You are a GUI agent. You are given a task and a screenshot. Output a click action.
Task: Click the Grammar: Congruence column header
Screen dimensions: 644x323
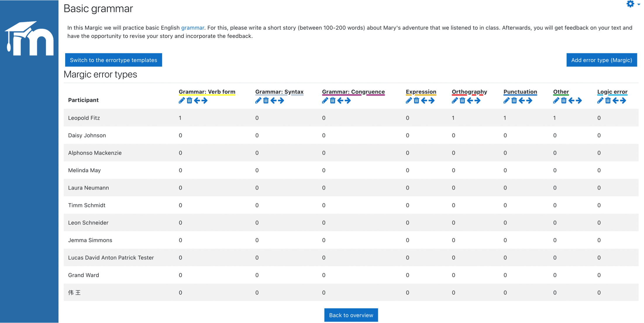(353, 92)
